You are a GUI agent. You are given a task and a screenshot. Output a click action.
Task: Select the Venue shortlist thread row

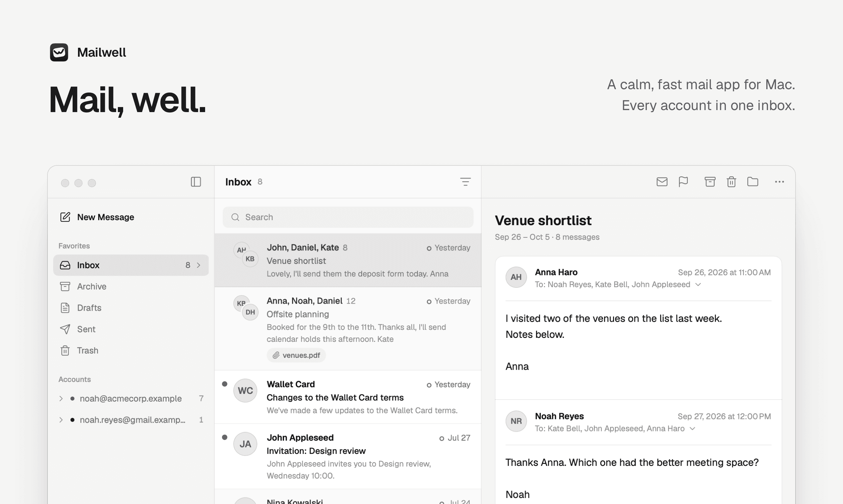[348, 260]
